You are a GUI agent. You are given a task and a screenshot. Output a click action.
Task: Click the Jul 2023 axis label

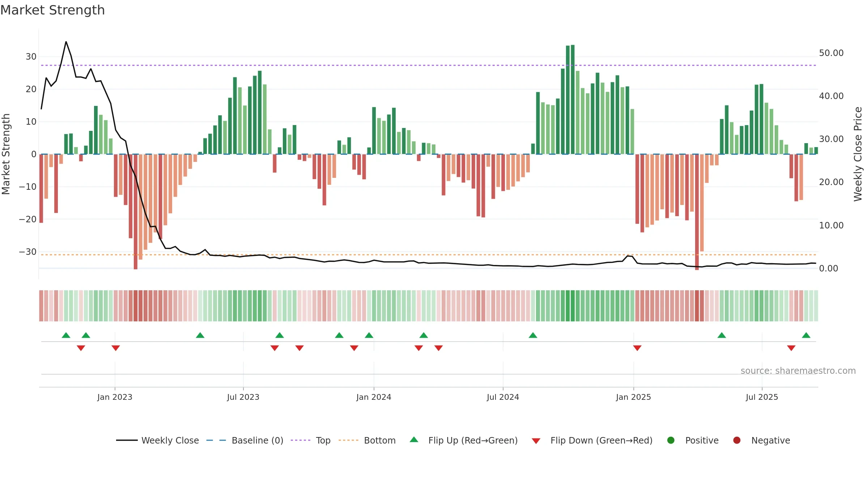click(x=243, y=397)
